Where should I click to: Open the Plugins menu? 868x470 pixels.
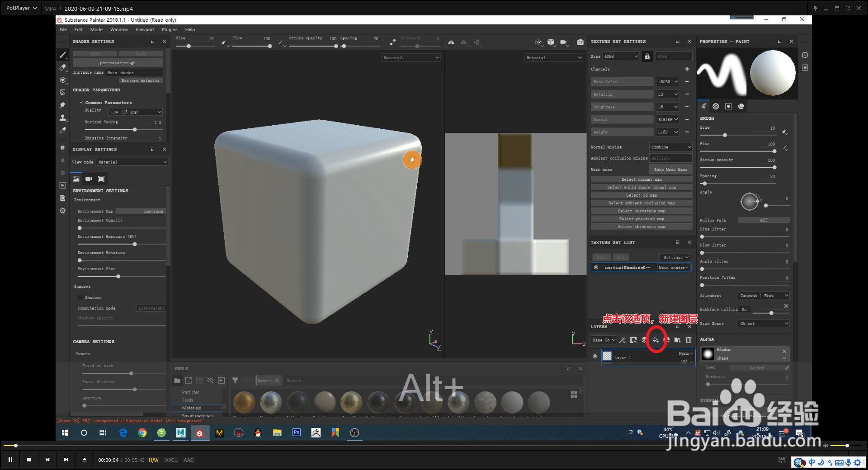click(170, 30)
